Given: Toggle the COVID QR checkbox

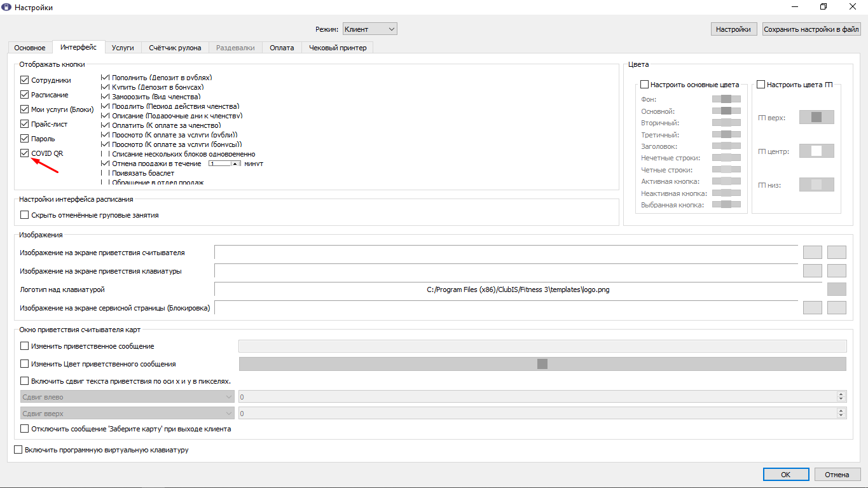Looking at the screenshot, I should 25,153.
